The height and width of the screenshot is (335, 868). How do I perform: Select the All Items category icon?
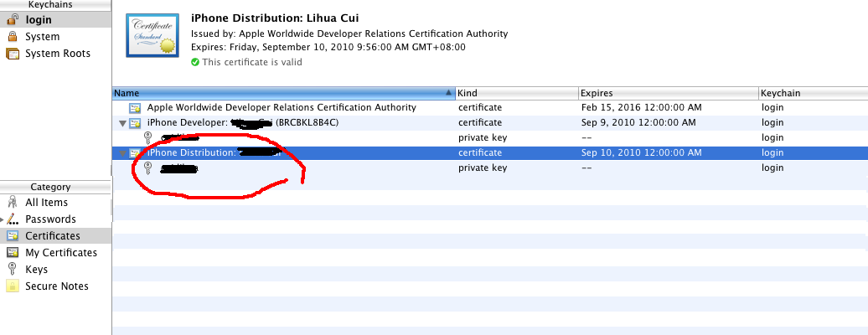click(x=13, y=202)
